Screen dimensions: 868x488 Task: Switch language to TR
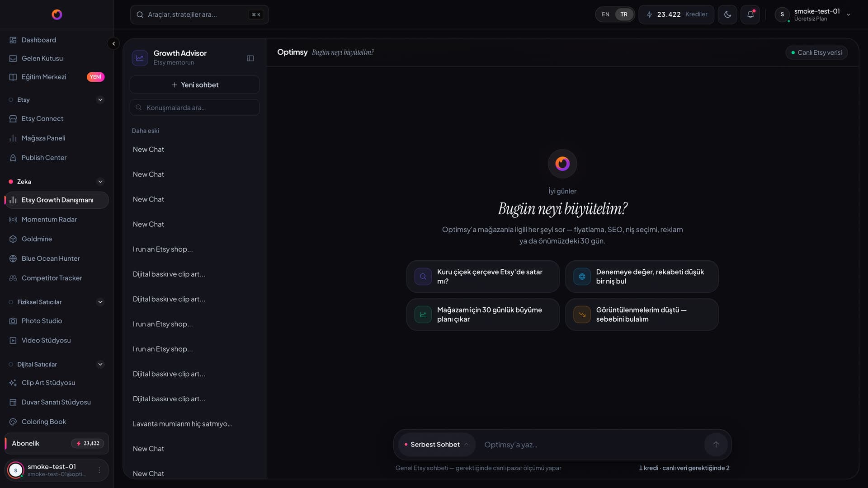[624, 14]
